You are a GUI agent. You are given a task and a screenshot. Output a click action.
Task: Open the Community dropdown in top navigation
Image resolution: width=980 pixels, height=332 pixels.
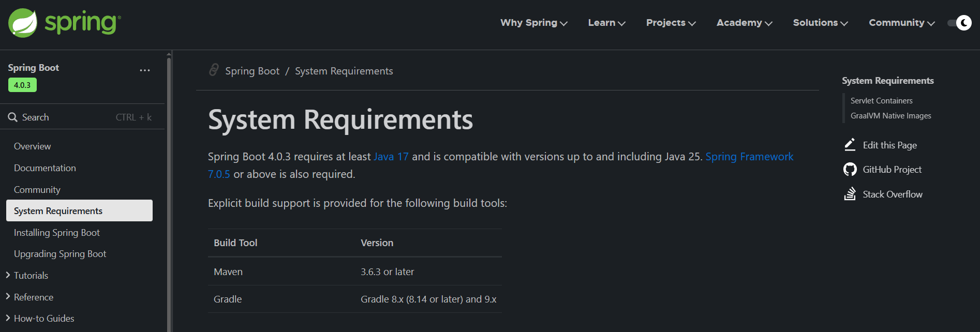point(902,23)
